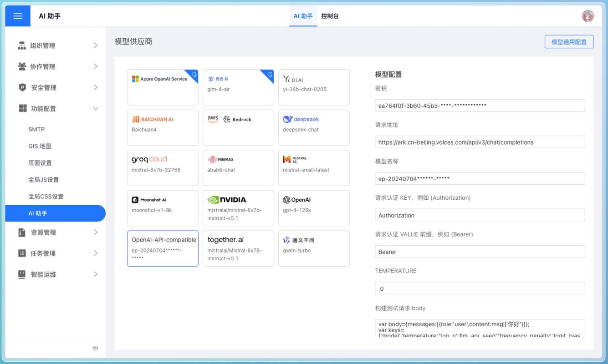Collapse sidebar using bottom icon
The height and width of the screenshot is (364, 608).
pos(95,348)
